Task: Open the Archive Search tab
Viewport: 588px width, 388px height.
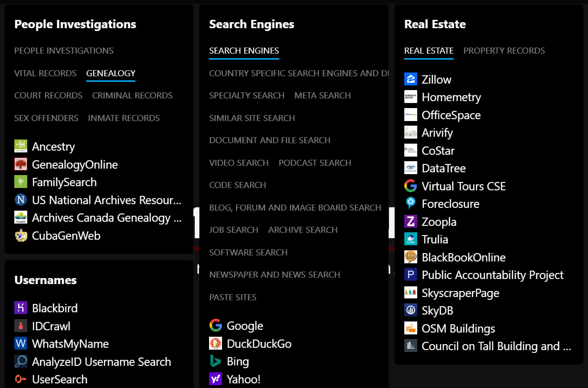Action: click(303, 230)
